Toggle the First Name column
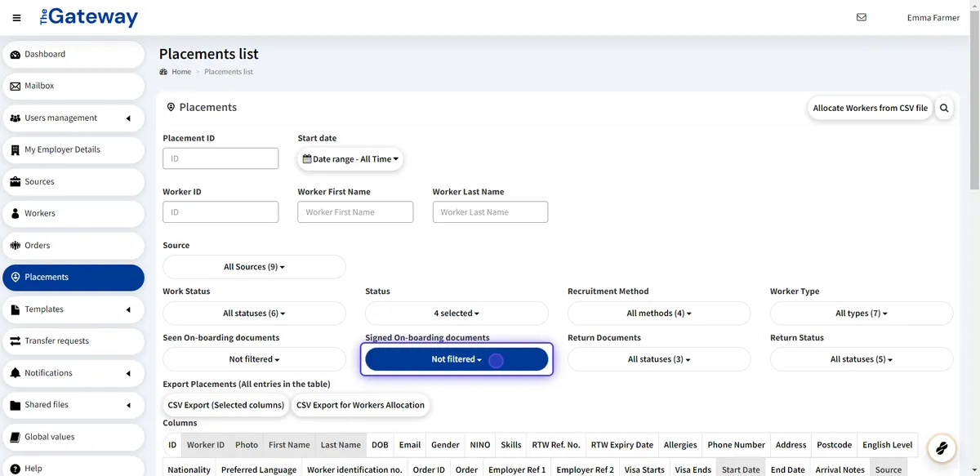Screen dimensions: 980x476 coord(289,445)
